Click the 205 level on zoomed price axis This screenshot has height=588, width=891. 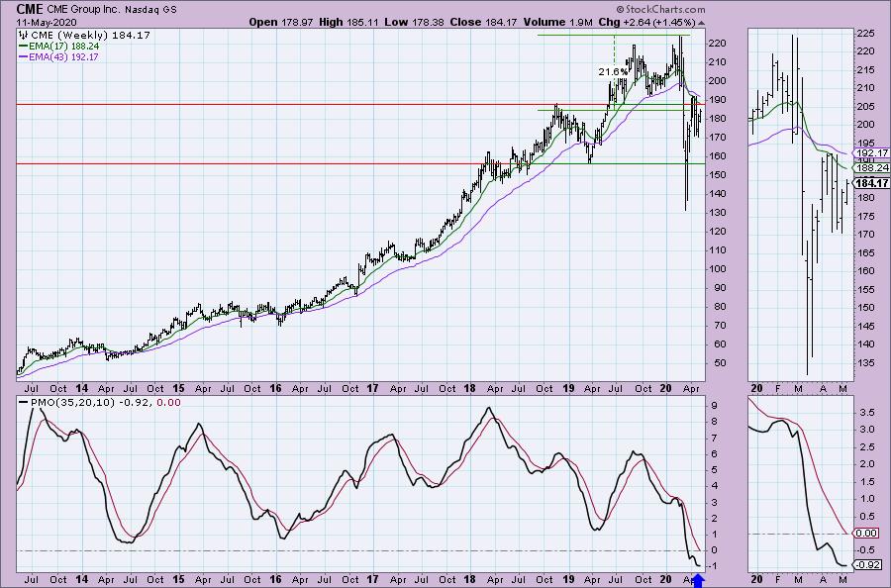click(x=867, y=106)
